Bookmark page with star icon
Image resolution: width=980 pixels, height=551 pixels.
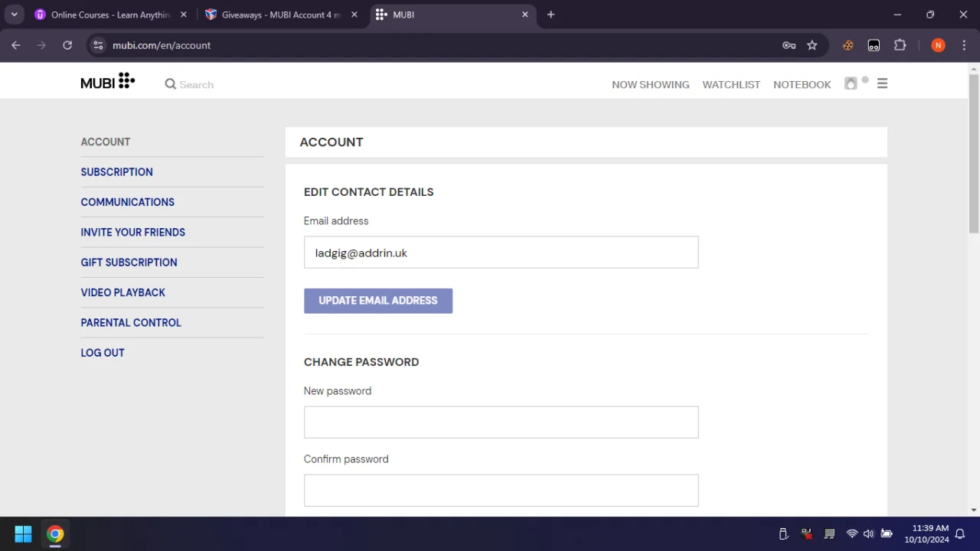[812, 45]
